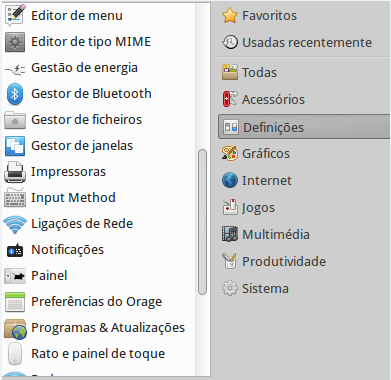The height and width of the screenshot is (380, 391).
Task: Click the Favoritos star icon
Action: point(230,16)
